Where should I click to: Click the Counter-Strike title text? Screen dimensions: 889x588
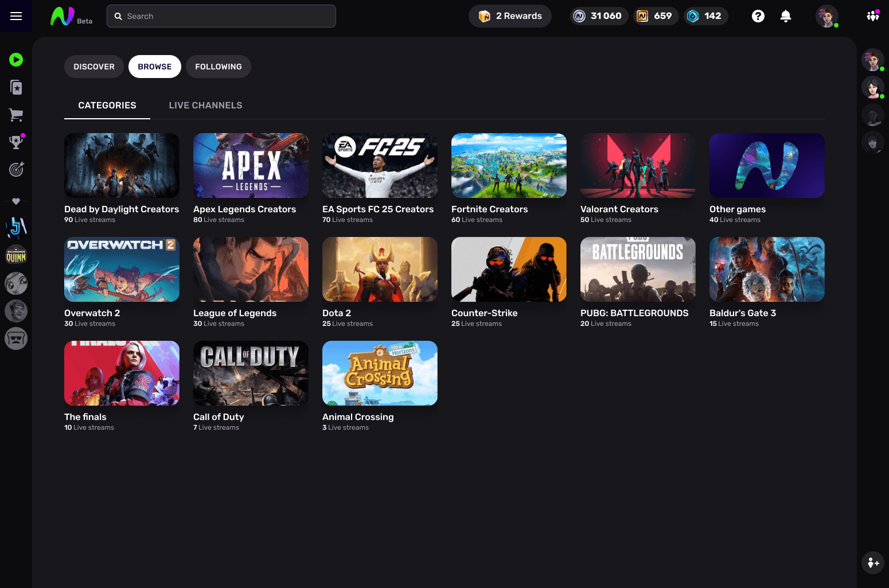(x=484, y=313)
